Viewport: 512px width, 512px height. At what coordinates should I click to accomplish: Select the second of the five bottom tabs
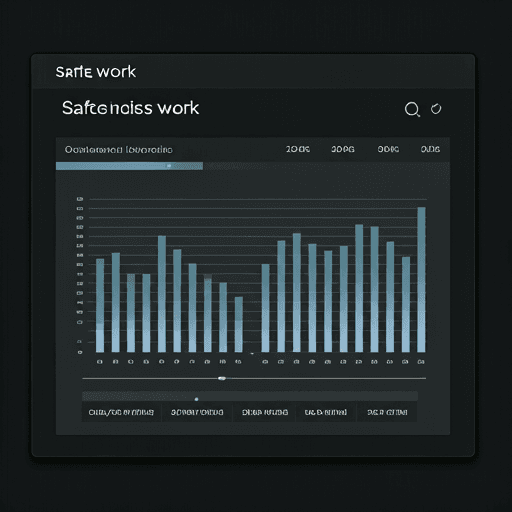coord(197,412)
